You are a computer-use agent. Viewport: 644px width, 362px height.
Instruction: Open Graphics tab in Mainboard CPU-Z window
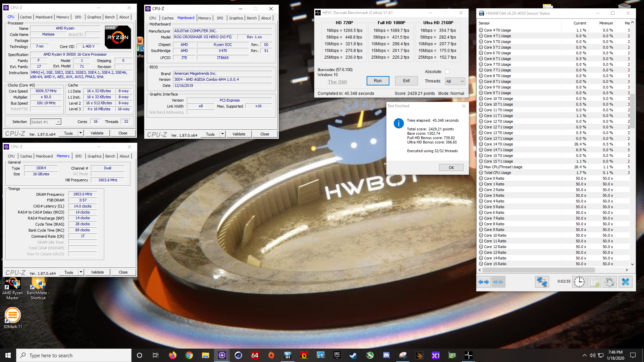point(236,18)
